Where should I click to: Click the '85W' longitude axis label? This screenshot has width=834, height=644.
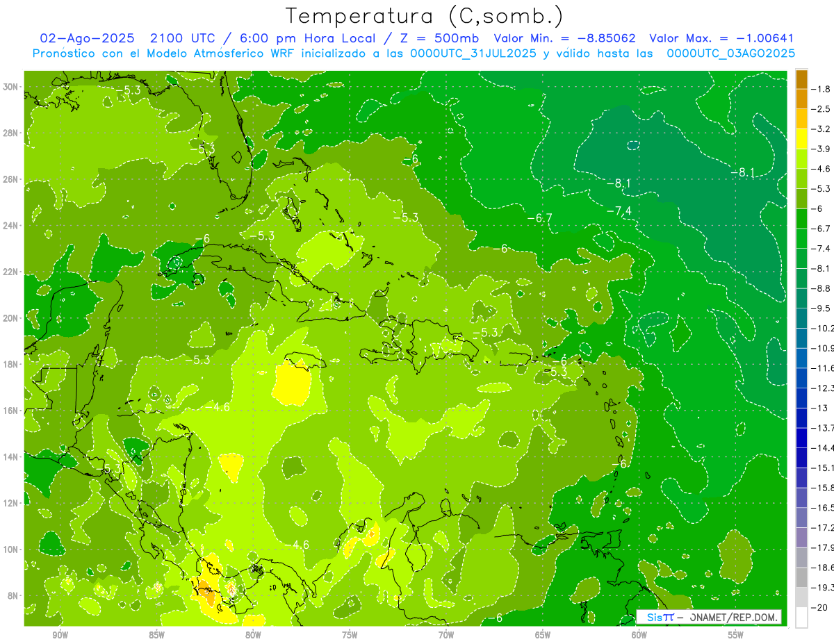pyautogui.click(x=157, y=635)
